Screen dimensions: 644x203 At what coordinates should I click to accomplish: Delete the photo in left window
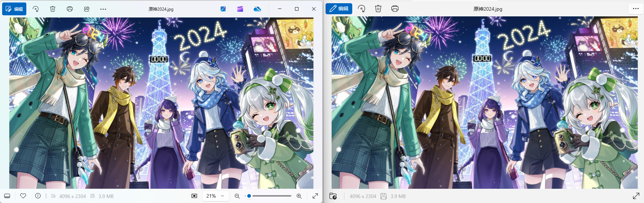(53, 9)
